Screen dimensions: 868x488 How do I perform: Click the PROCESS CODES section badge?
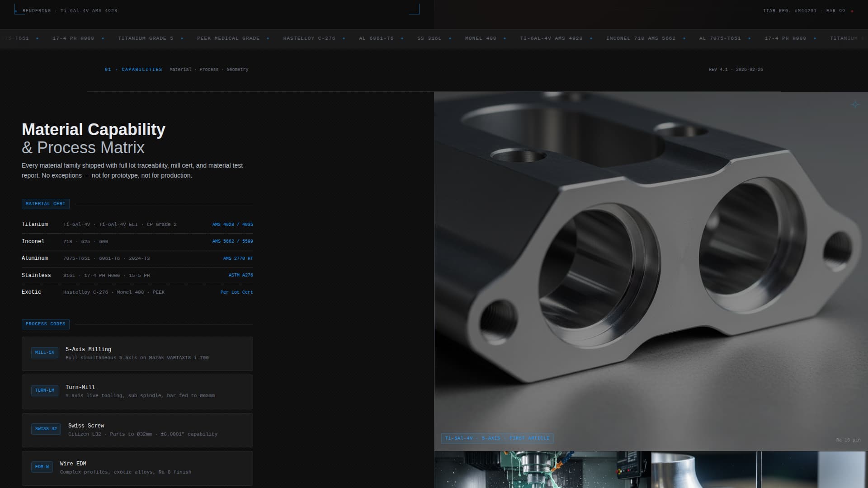point(45,324)
